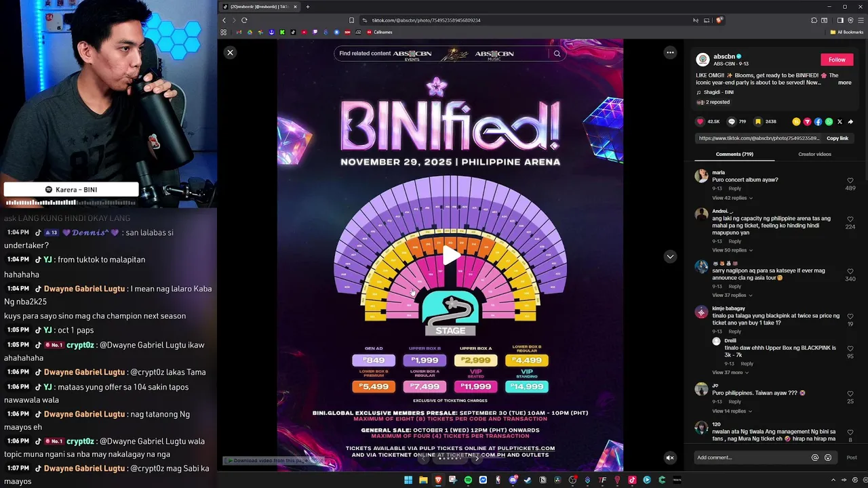The image size is (868, 488).
Task: Follow the abscbn account
Action: point(837,60)
